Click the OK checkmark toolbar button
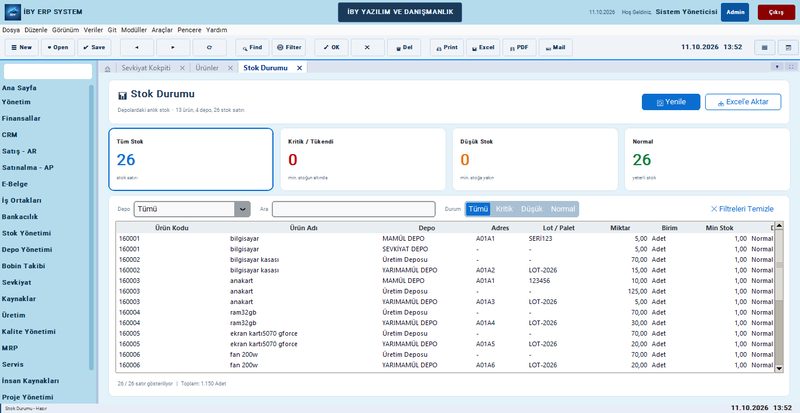 click(x=331, y=47)
